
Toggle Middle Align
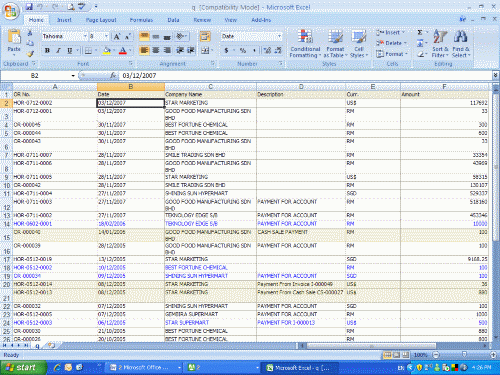point(156,36)
